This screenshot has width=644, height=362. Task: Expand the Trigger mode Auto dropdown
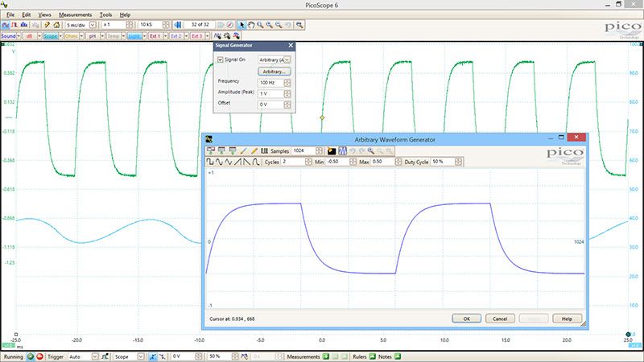tap(95, 356)
